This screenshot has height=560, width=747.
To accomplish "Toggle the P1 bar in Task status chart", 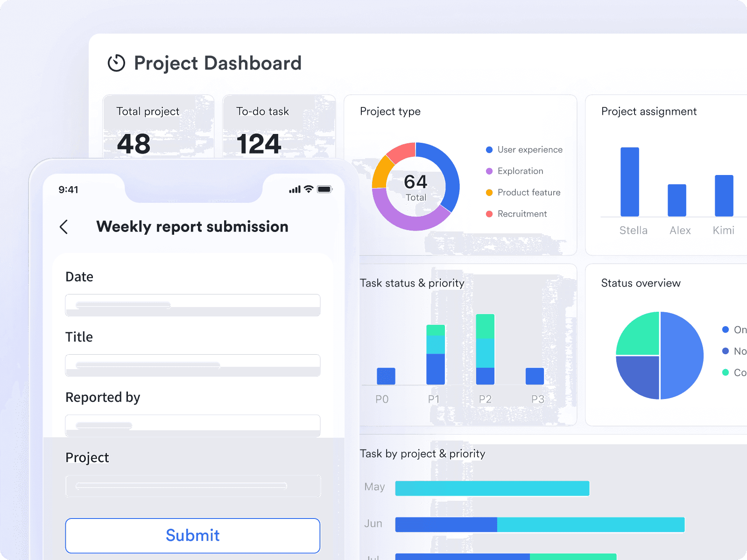I will [435, 355].
